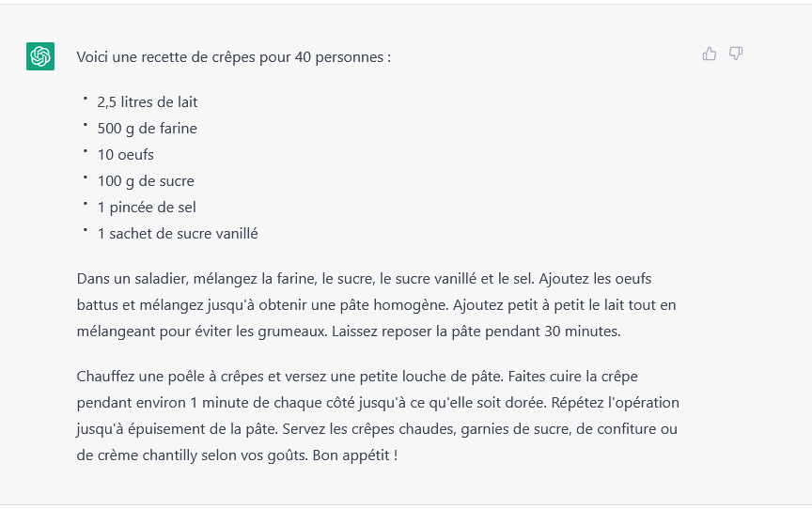Click the bullet before '10 oeufs'
The width and height of the screenshot is (812, 509).
(x=86, y=151)
